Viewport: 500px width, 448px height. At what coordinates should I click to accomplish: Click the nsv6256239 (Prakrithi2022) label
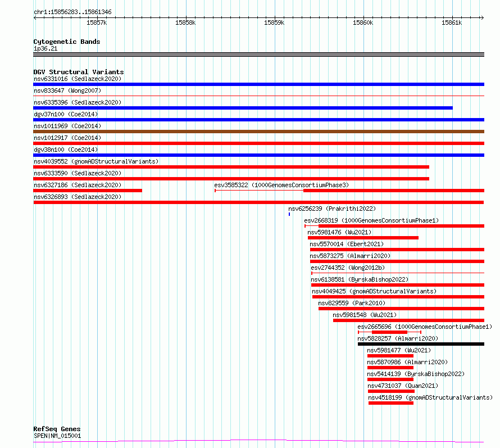click(x=332, y=209)
